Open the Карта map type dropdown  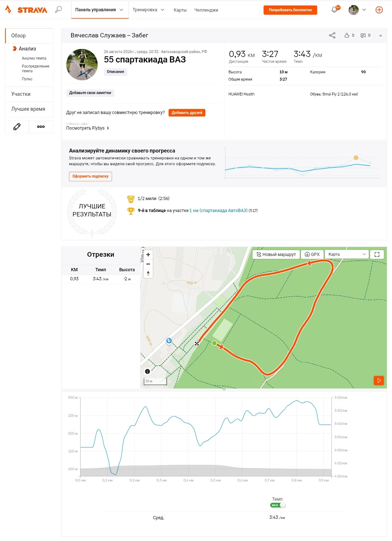coord(347,255)
